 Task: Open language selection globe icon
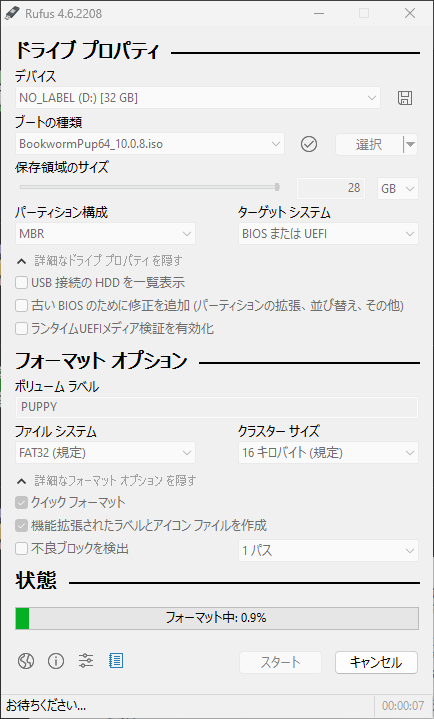[x=26, y=661]
